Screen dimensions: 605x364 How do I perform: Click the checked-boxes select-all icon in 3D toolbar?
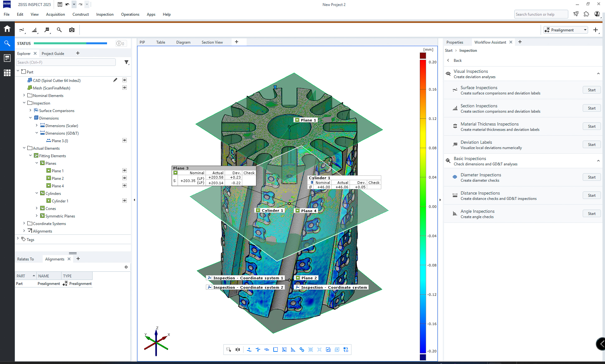pyautogui.click(x=328, y=350)
